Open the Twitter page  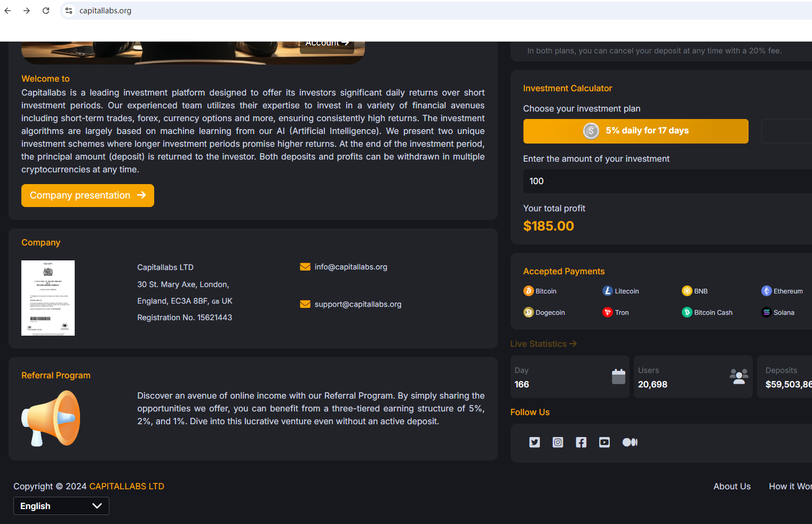[535, 442]
